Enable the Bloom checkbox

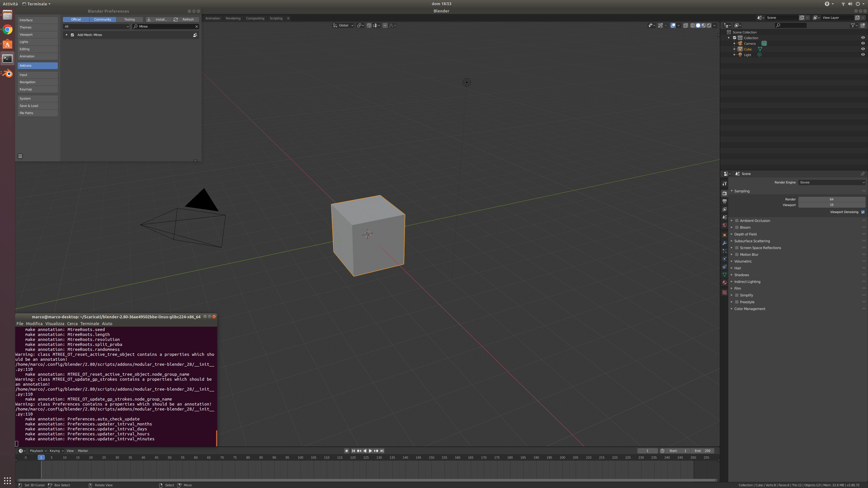(x=737, y=227)
